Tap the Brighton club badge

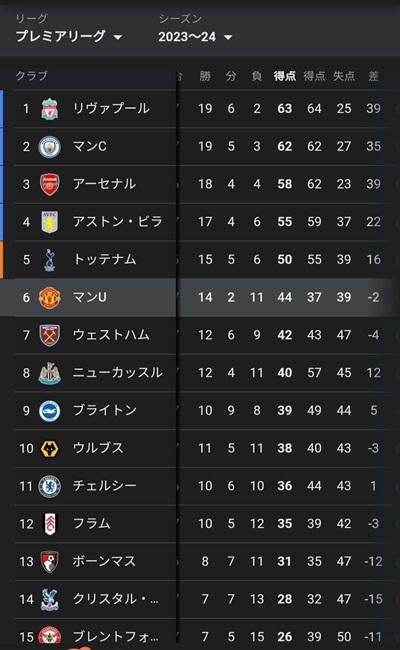tap(50, 411)
